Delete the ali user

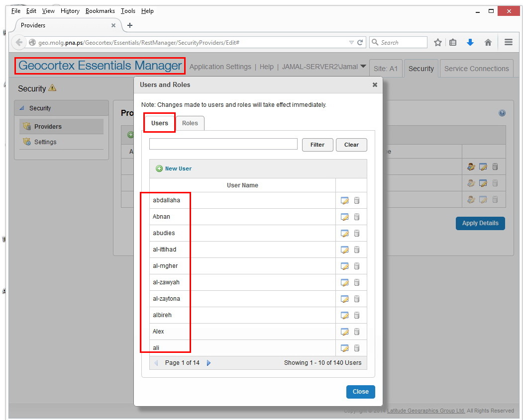pos(357,348)
